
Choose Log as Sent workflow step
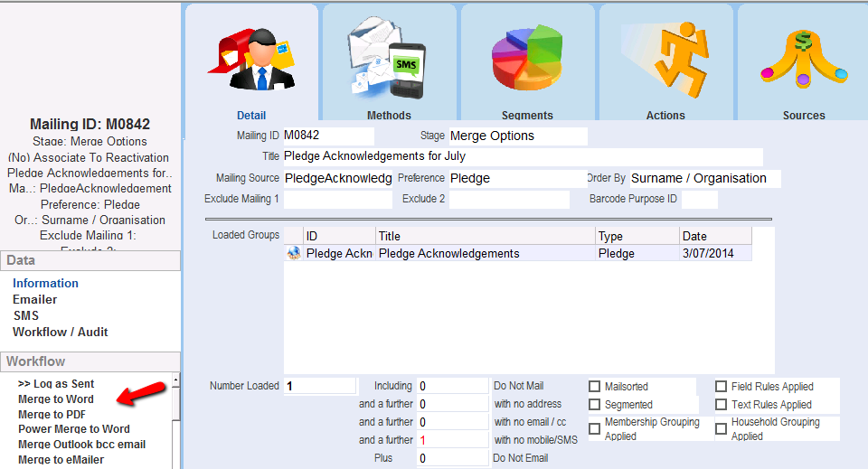pos(56,384)
